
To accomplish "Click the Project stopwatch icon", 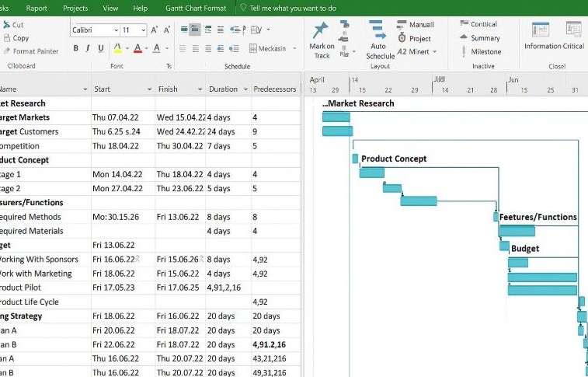I will point(402,38).
